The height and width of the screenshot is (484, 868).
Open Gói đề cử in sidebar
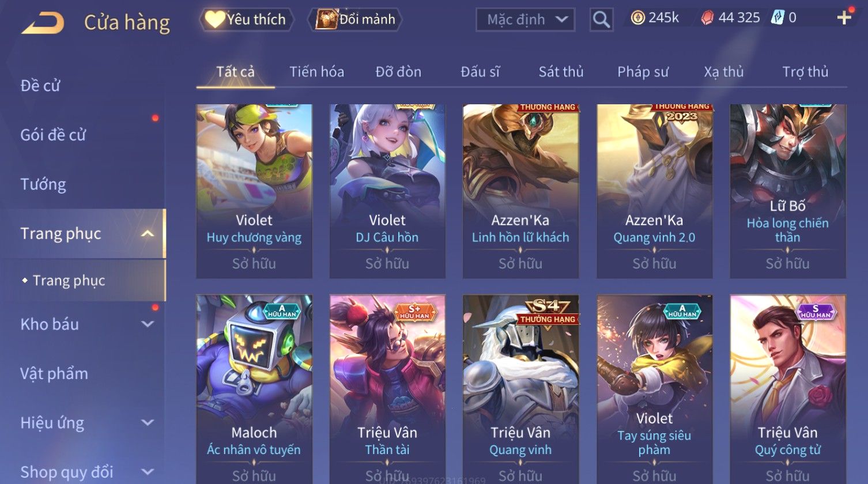pyautogui.click(x=53, y=135)
